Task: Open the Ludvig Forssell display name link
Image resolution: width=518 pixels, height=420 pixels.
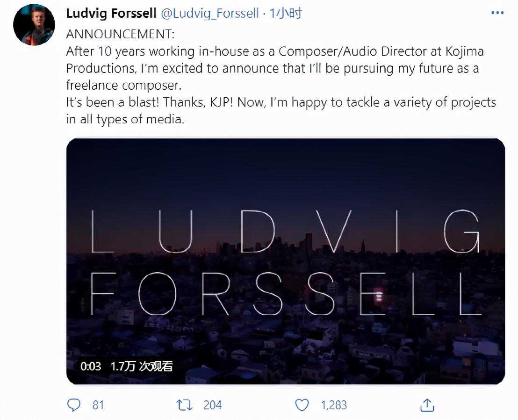Action: point(111,13)
